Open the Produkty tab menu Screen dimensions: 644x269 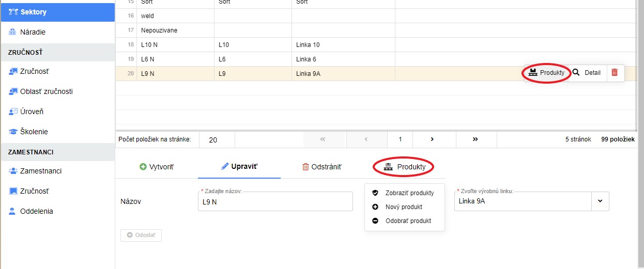pyautogui.click(x=404, y=167)
